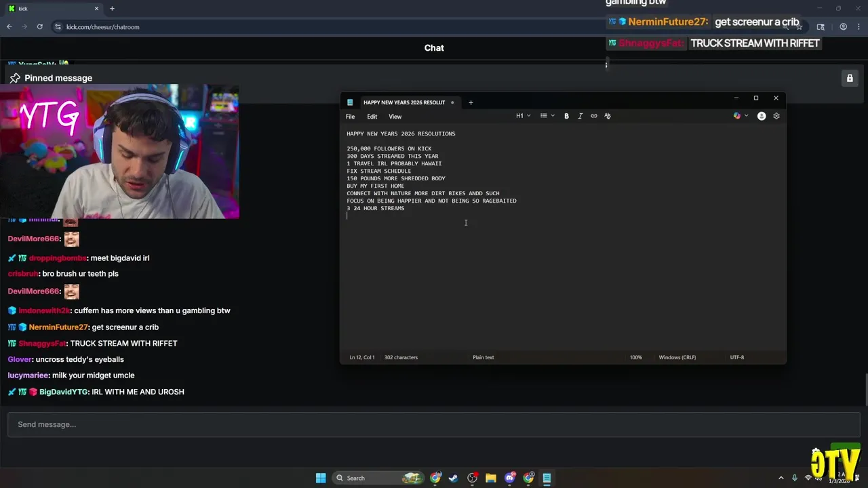Toggle bold formatting in Notepad
The height and width of the screenshot is (488, 868).
[x=566, y=116]
